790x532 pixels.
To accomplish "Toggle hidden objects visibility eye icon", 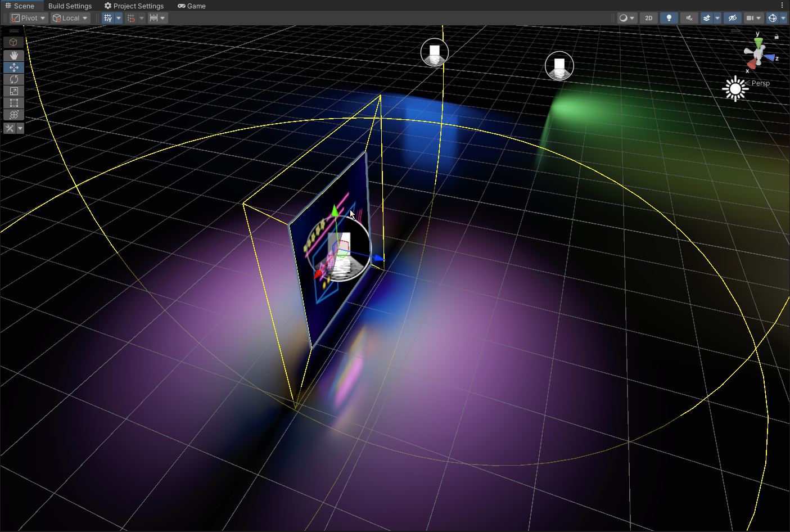I will coord(732,18).
